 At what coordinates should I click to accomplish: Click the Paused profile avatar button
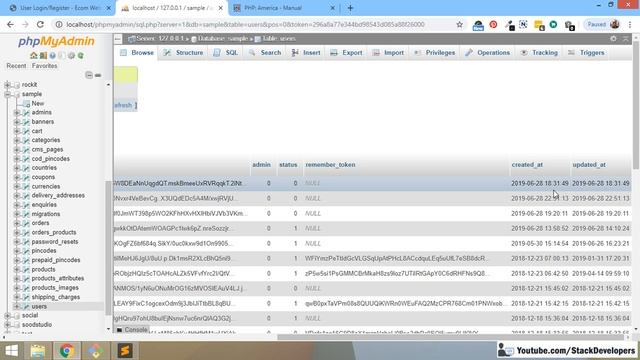tap(603, 24)
